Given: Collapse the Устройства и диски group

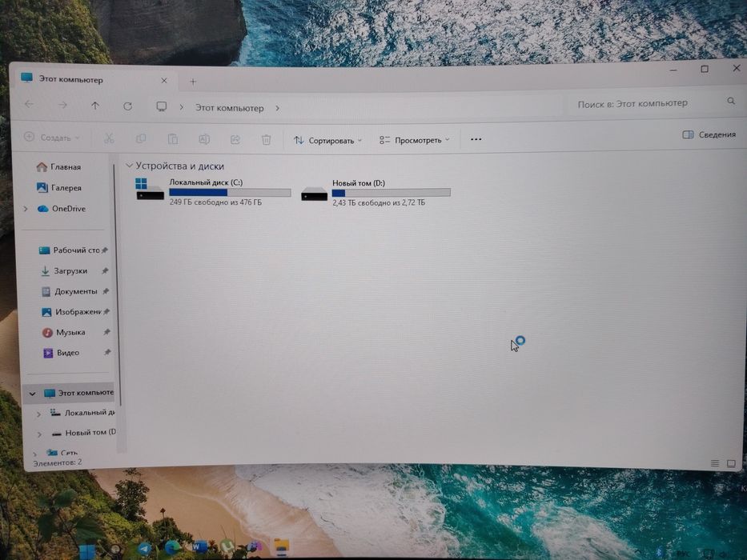Looking at the screenshot, I should 129,166.
